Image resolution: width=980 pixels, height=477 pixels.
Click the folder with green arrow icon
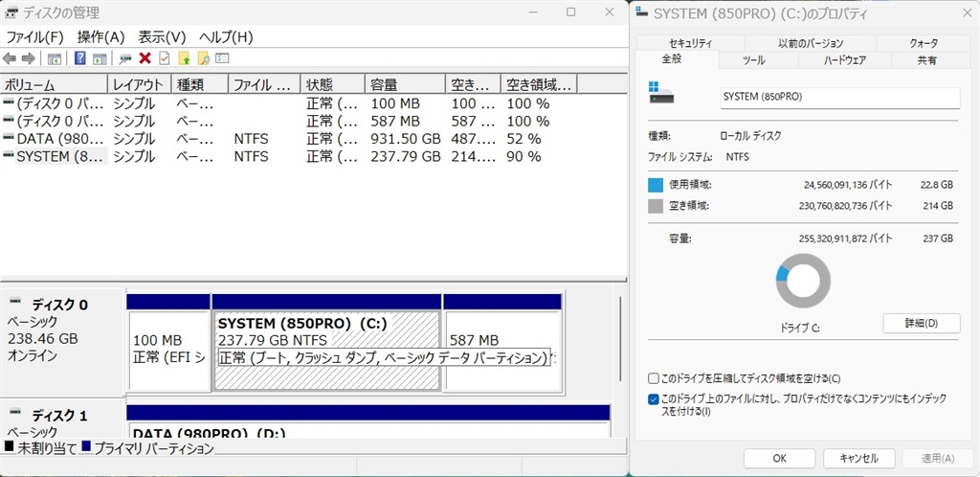184,58
